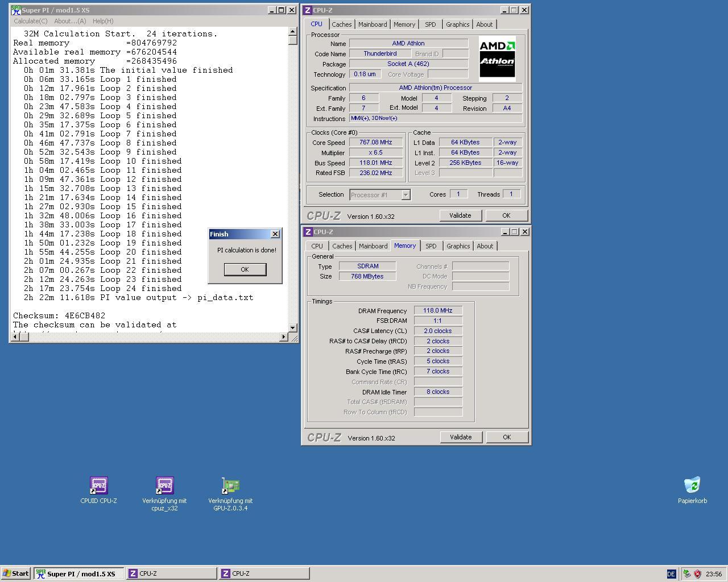Switch to Mainboard tab in upper CPU-Z
Viewport: 728px width, 582px height.
[x=373, y=24]
